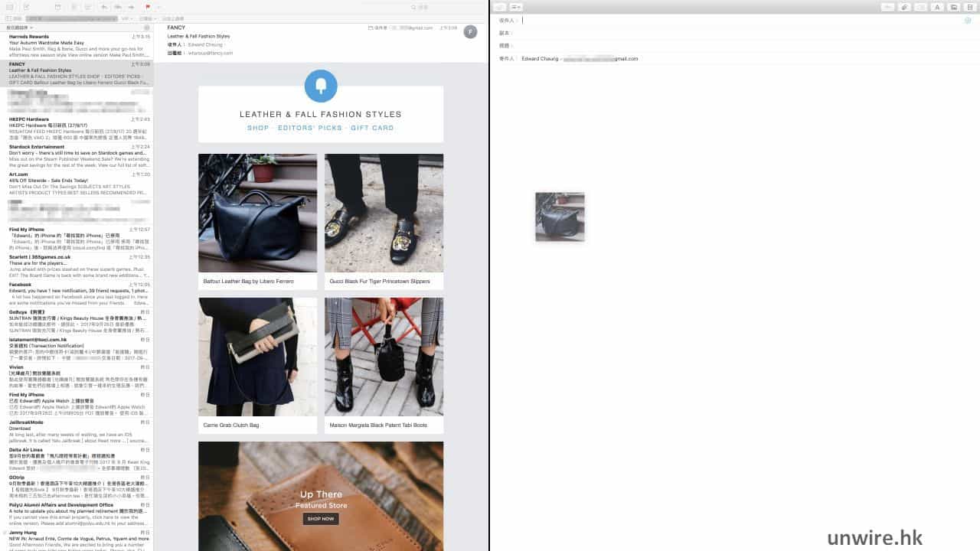Toggle the message list filter button
980x551 pixels.
point(146,28)
